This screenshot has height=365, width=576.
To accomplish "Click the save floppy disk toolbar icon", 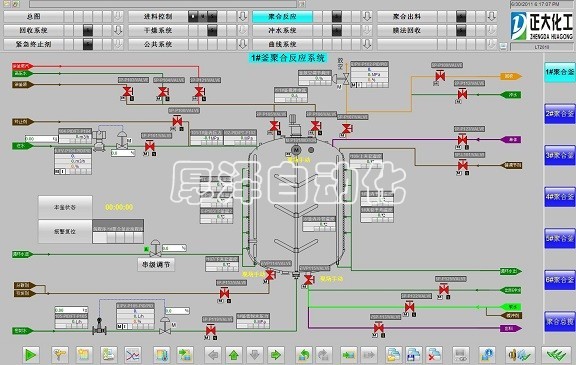I will [414, 355].
